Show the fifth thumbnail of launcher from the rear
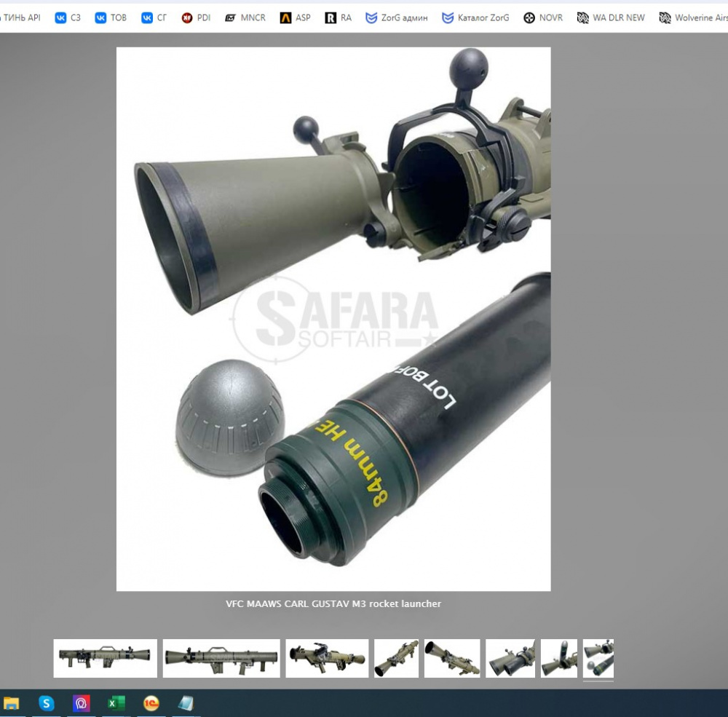This screenshot has width=728, height=717. click(x=452, y=658)
